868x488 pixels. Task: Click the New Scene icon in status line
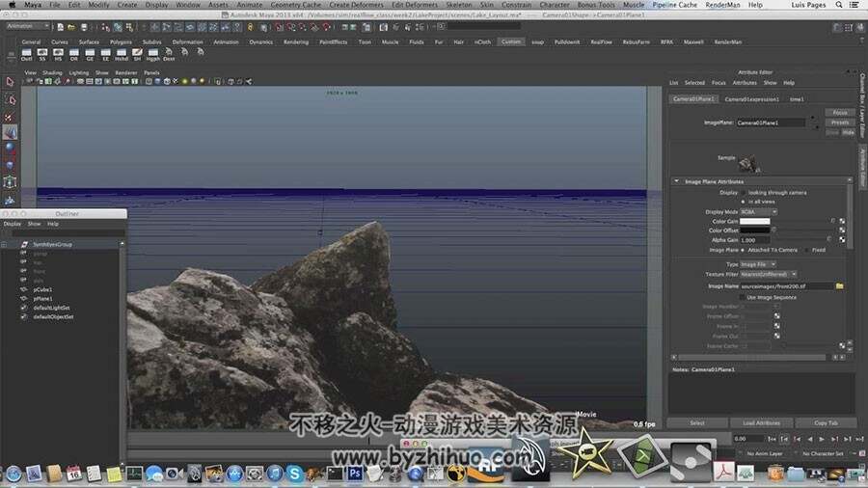tap(61, 27)
